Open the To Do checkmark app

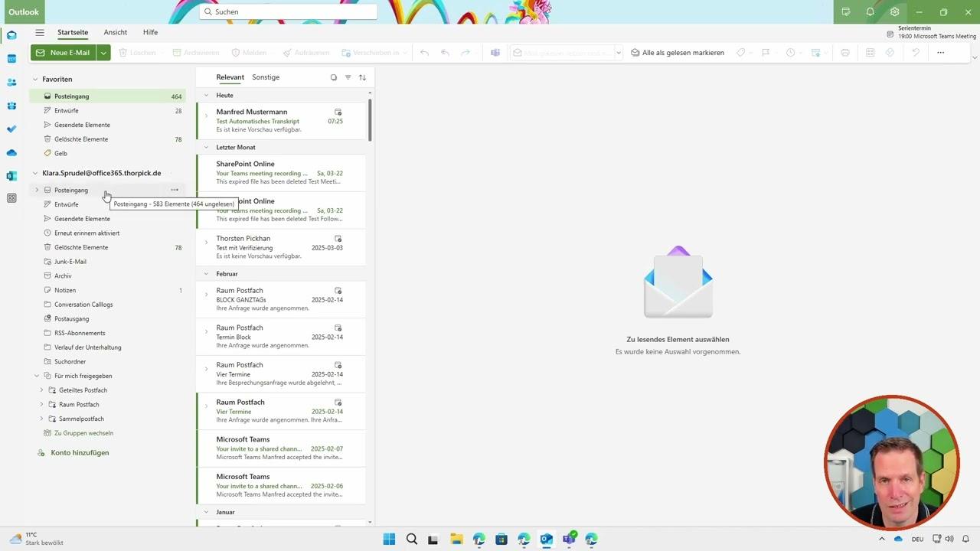(11, 129)
